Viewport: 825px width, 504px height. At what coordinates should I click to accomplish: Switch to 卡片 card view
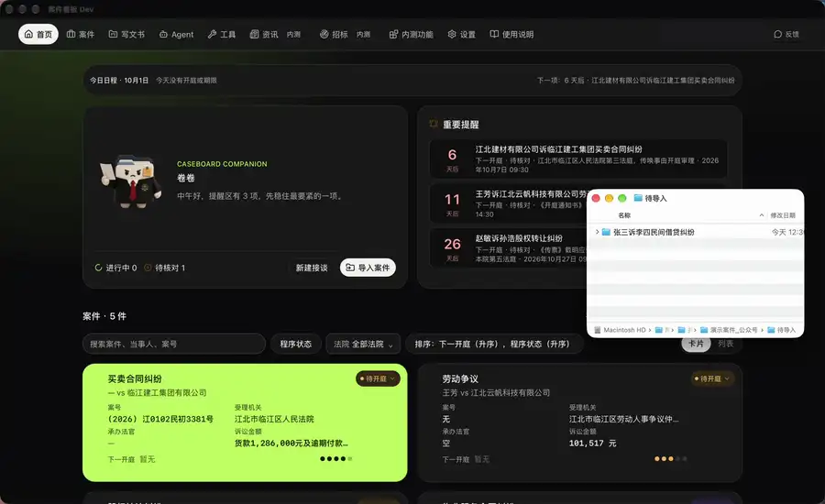[x=696, y=344]
